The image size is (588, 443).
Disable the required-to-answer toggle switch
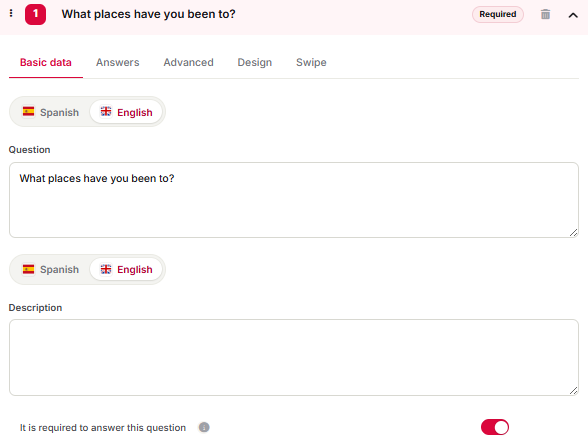(495, 427)
